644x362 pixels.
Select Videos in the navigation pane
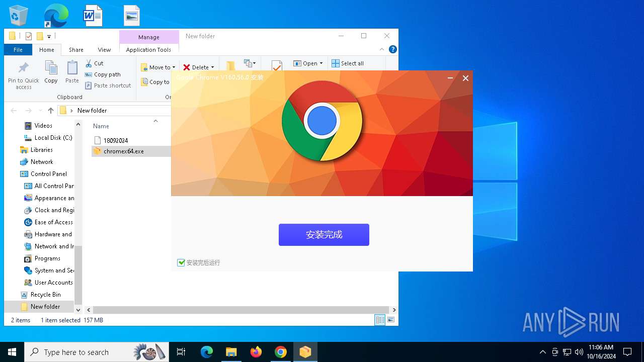[x=43, y=126]
